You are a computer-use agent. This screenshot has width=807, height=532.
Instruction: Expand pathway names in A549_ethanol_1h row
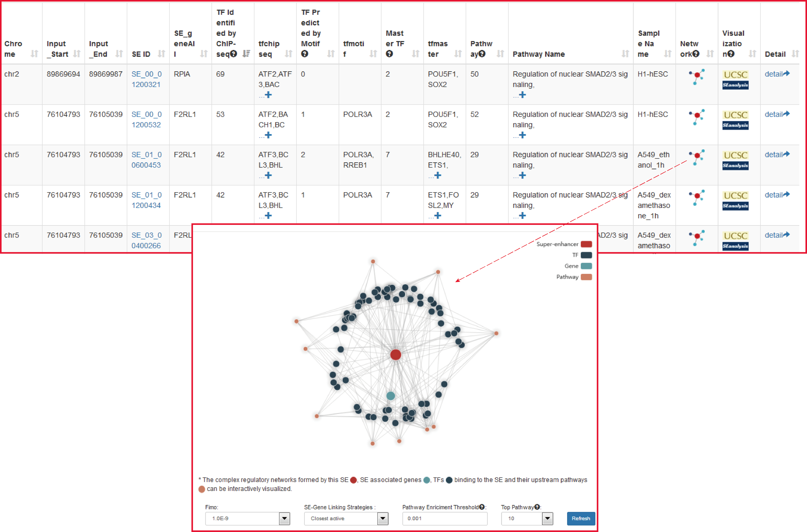tap(522, 175)
